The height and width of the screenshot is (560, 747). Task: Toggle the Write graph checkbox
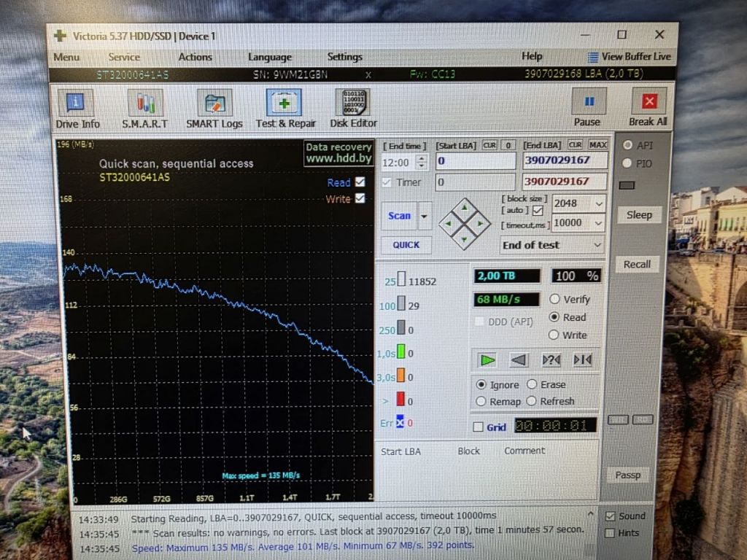coord(360,198)
